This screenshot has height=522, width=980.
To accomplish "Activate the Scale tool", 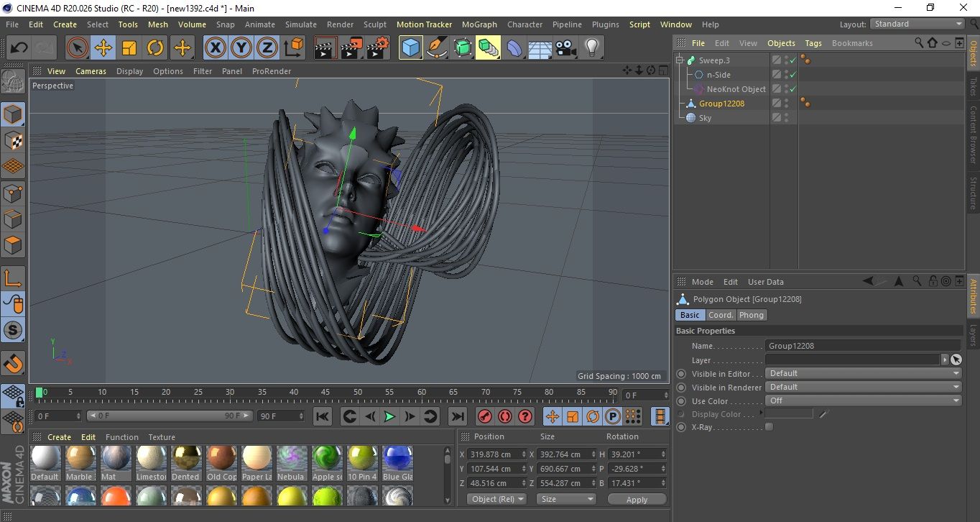I will (x=129, y=48).
